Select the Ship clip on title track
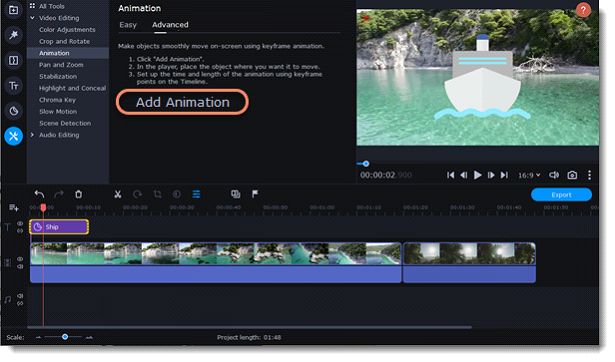Screen dimensions: 615x362 coord(59,227)
